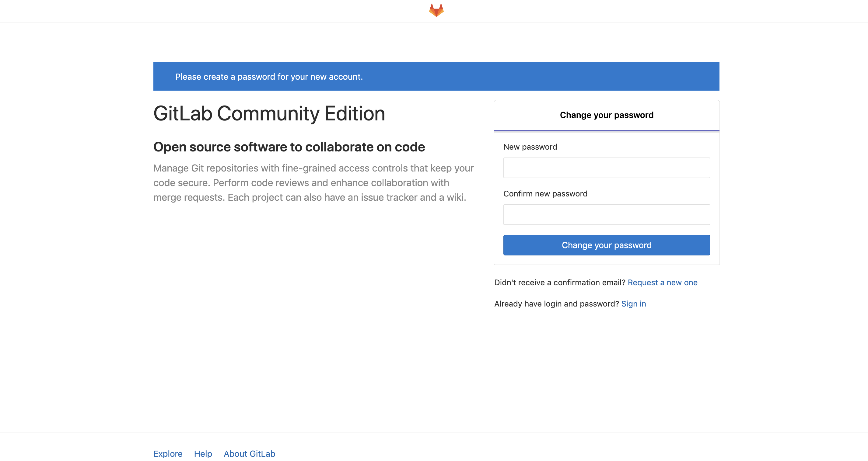
Task: Select the New password label
Action: click(x=530, y=147)
